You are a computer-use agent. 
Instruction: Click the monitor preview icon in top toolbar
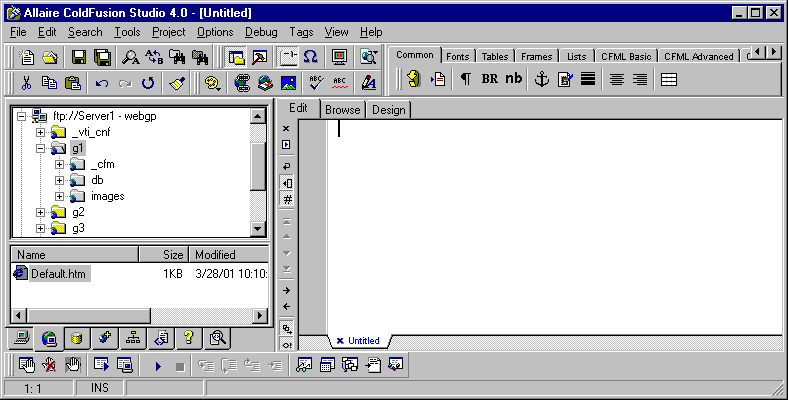[340, 57]
